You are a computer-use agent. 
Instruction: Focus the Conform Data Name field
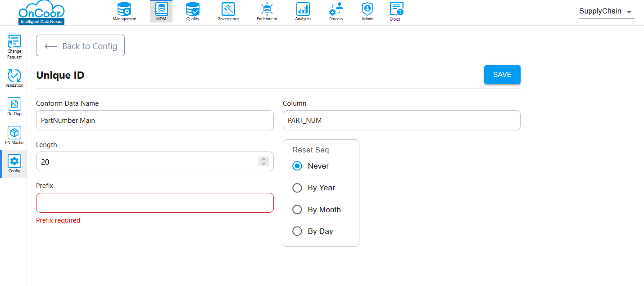pos(155,121)
